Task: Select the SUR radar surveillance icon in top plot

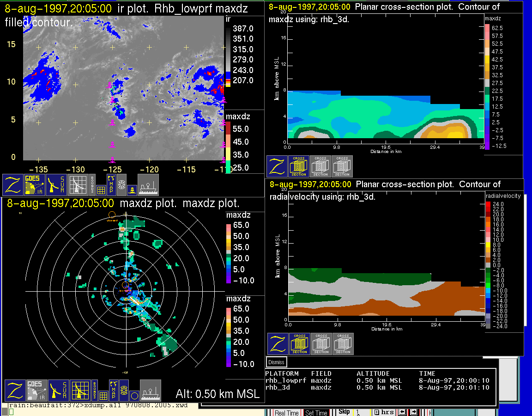Action: coord(56,185)
